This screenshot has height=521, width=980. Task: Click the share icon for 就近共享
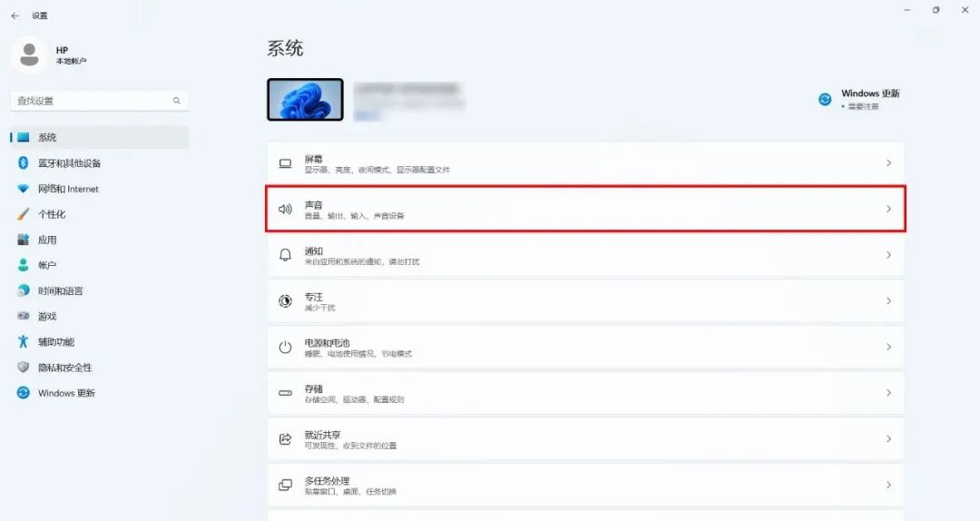click(x=285, y=439)
